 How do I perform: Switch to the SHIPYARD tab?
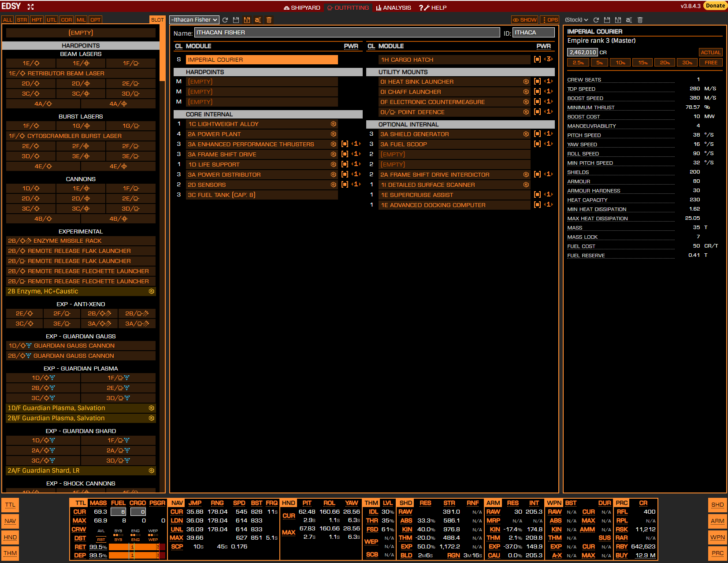pyautogui.click(x=302, y=7)
